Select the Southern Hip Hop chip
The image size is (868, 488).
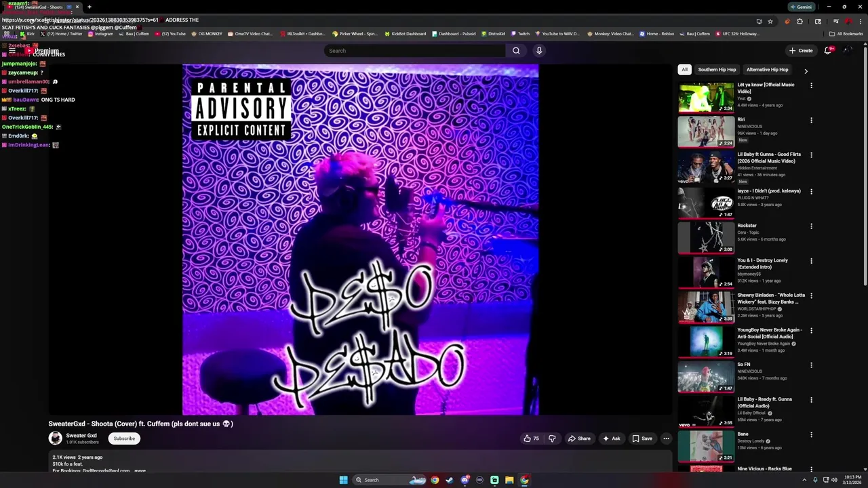tap(717, 69)
